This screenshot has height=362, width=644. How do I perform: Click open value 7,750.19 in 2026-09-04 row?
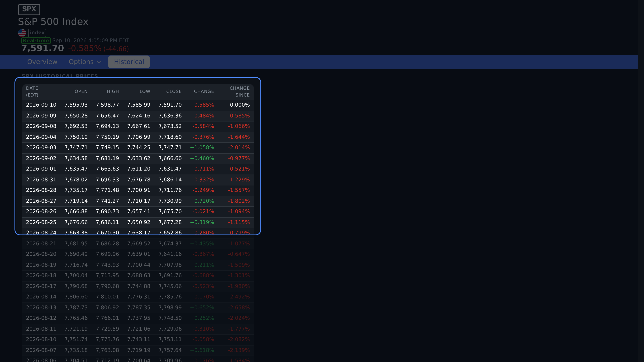pos(76,137)
